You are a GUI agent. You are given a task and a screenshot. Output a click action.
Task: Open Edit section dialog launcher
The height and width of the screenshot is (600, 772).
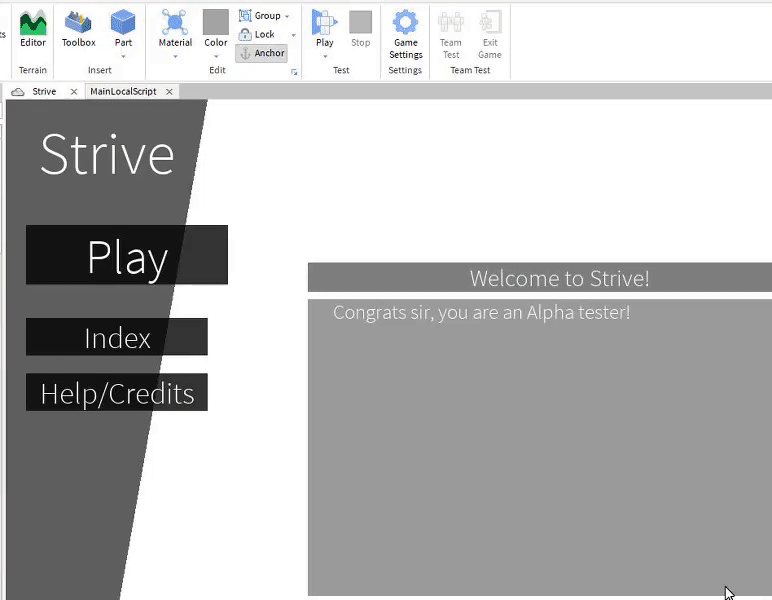point(294,72)
